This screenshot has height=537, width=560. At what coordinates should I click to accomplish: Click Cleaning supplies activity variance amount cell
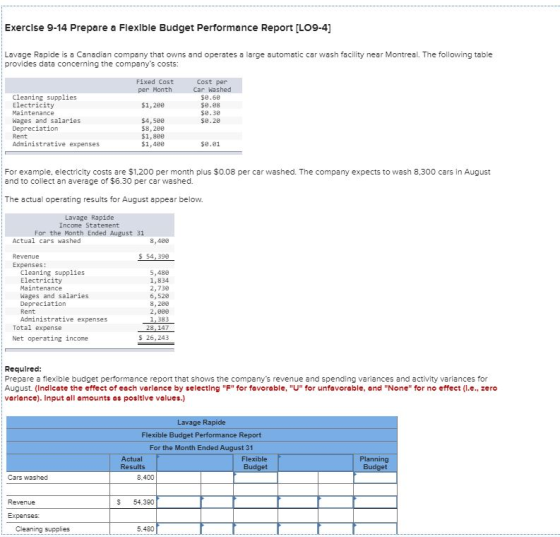[x=298, y=529]
